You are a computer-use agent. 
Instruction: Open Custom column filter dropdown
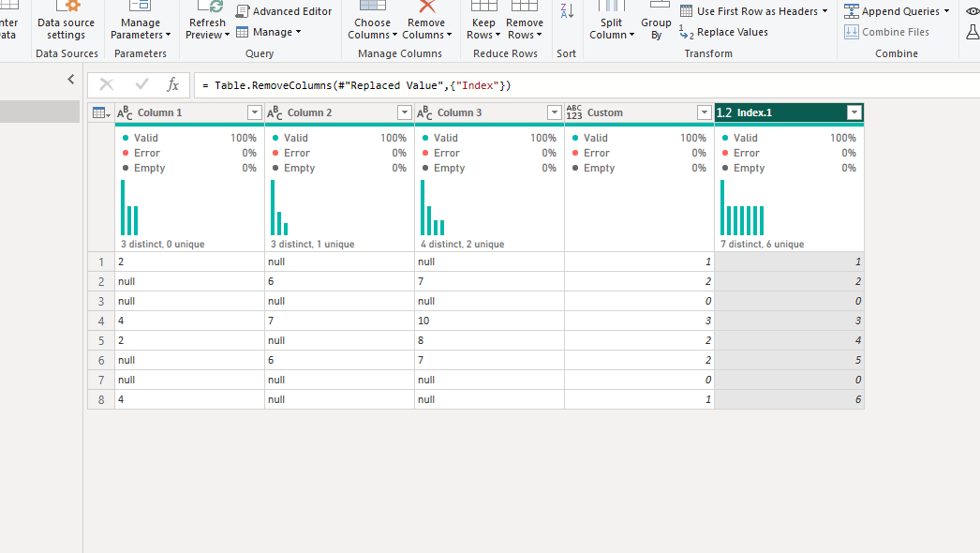click(x=705, y=112)
